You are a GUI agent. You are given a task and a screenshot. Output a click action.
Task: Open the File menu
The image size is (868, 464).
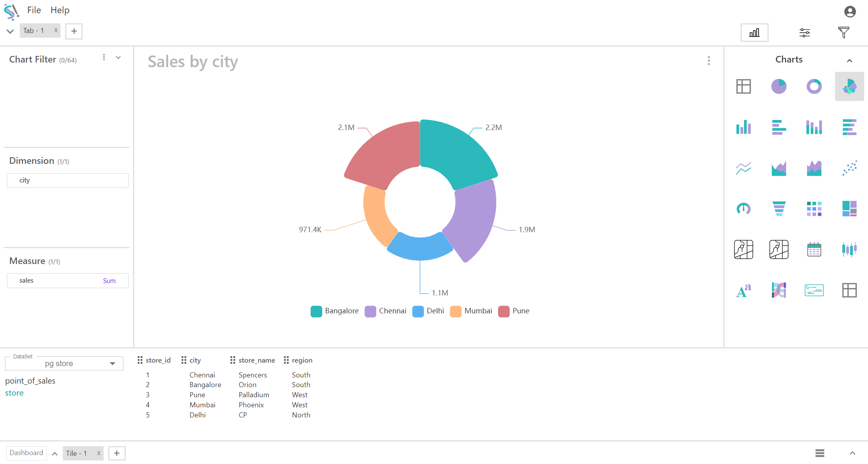(x=34, y=10)
